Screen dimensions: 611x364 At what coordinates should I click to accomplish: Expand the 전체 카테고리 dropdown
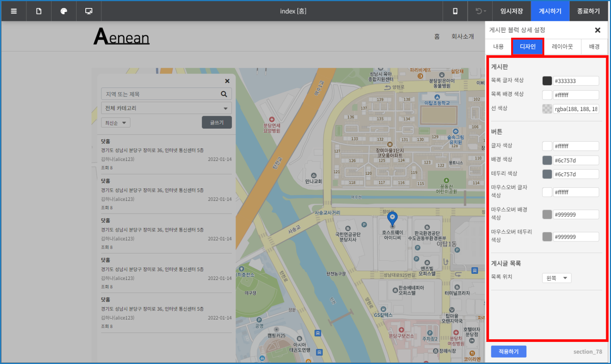[x=166, y=108]
